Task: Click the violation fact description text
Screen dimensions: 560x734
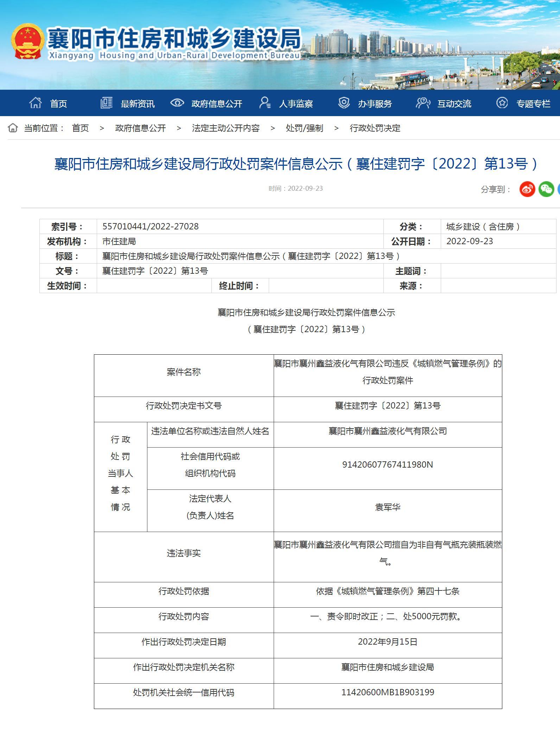Action: 388,553
